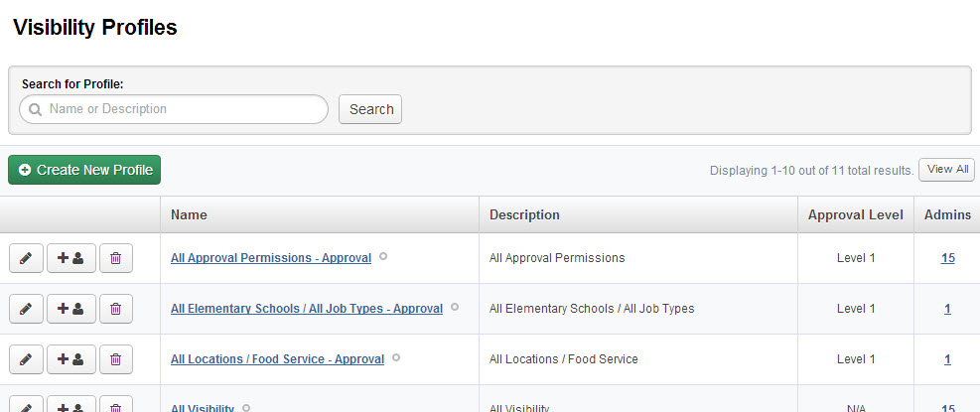Add admin to All Elementary Schools profile
Image resolution: width=980 pixels, height=412 pixels.
click(x=71, y=309)
